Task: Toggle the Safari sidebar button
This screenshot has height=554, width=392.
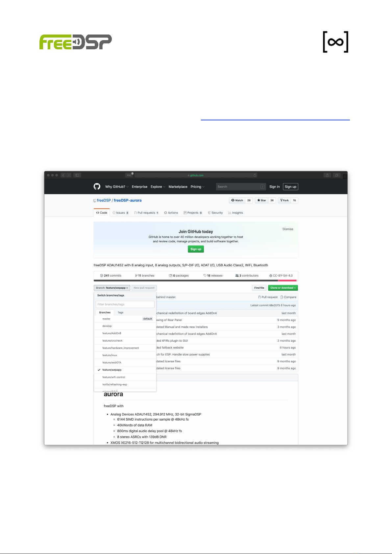Action: pos(77,175)
